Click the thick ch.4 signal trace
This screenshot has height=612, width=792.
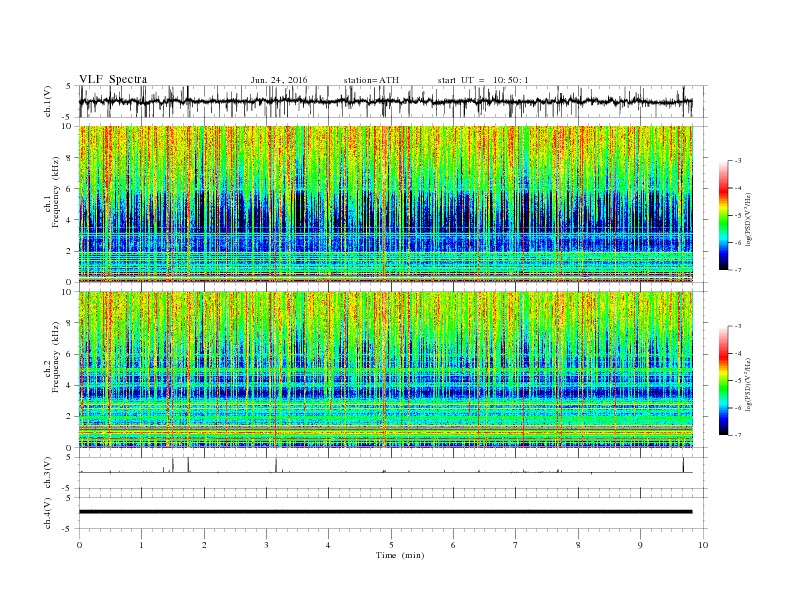click(x=385, y=512)
